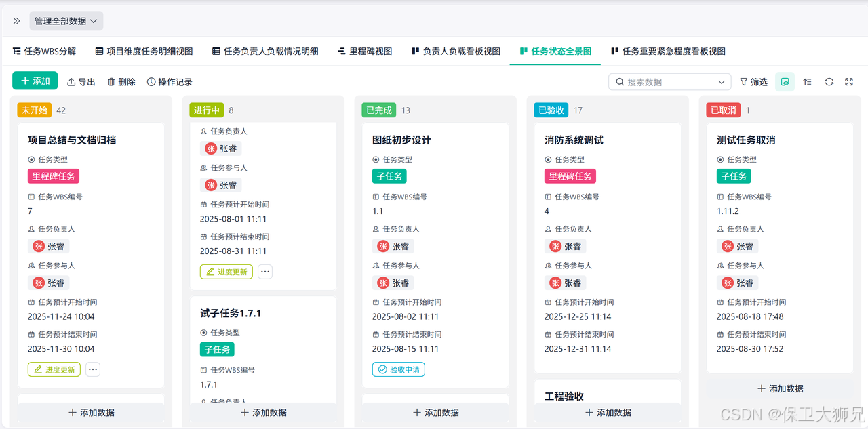Click 子任务 tag on 图纸初步设计 card
The width and height of the screenshot is (868, 429).
pos(389,176)
